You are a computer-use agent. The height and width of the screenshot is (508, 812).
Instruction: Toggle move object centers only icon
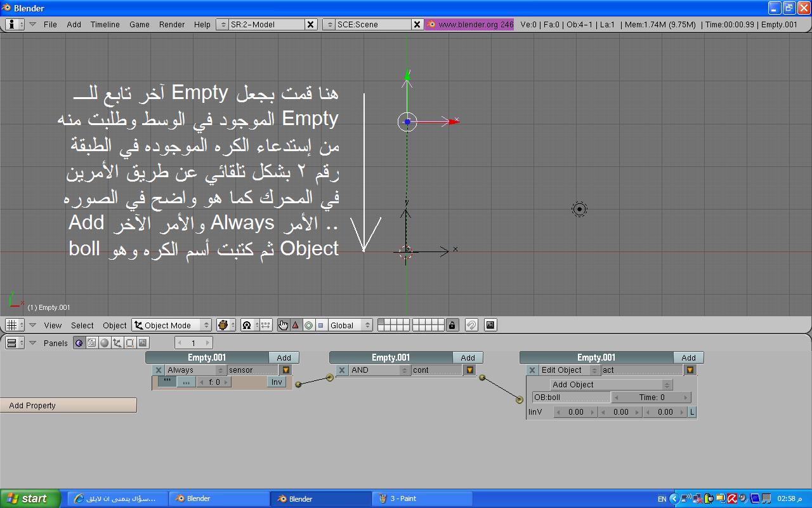tap(266, 325)
